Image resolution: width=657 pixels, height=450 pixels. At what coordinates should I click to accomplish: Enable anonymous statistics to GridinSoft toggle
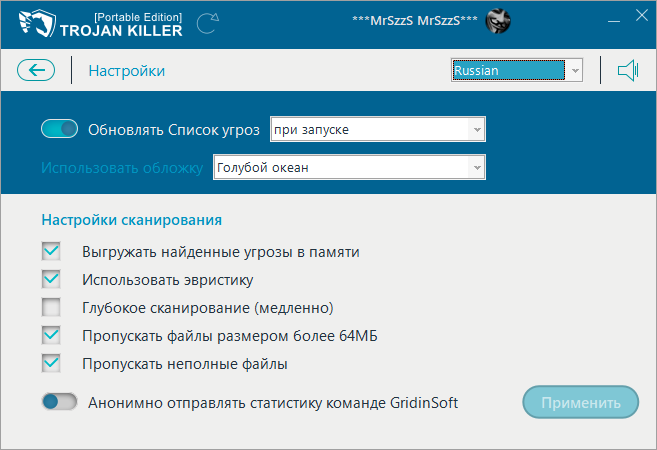59,402
